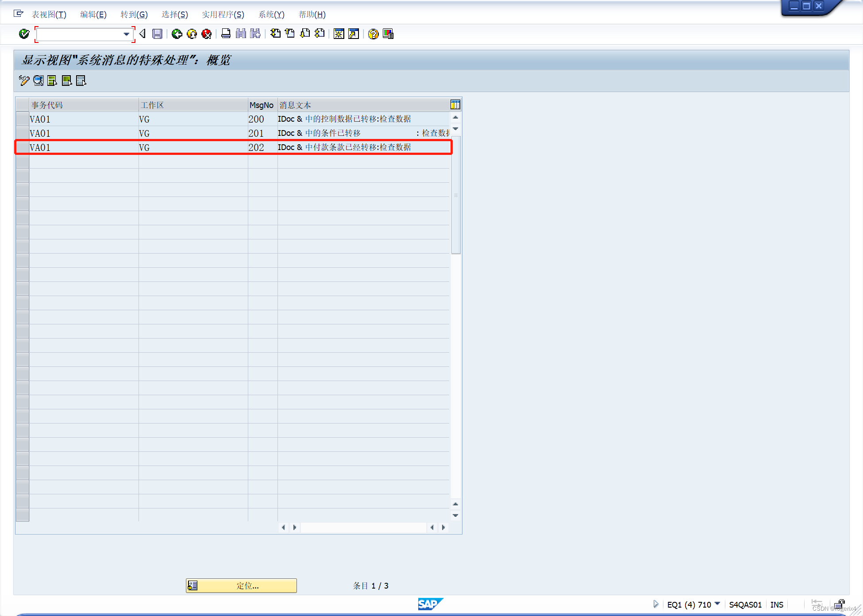Open the 实用程序(S) menu
This screenshot has width=863, height=616.
[x=223, y=15]
